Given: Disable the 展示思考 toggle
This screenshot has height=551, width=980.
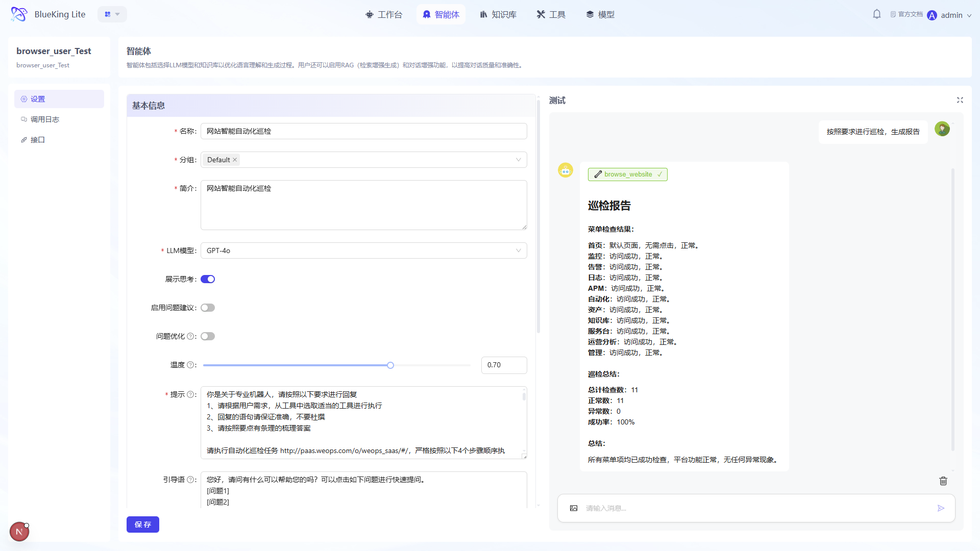Looking at the screenshot, I should [208, 279].
